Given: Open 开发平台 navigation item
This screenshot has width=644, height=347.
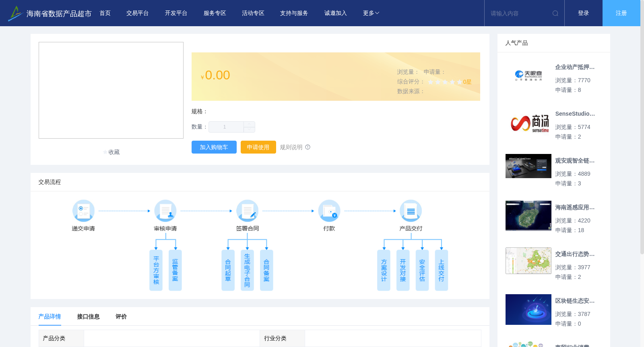Looking at the screenshot, I should 176,13.
